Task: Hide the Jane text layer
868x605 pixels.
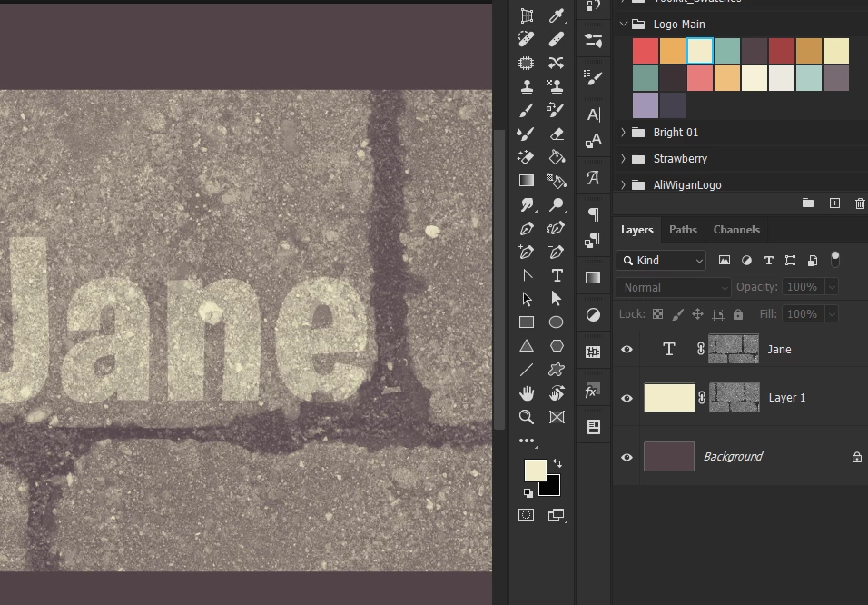Action: [x=626, y=349]
